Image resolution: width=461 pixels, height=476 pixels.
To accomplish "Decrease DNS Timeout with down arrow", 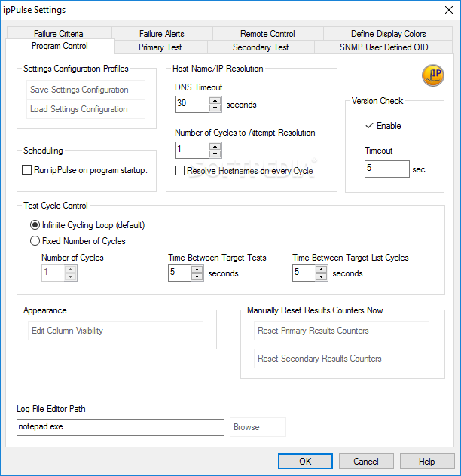I will click(215, 108).
